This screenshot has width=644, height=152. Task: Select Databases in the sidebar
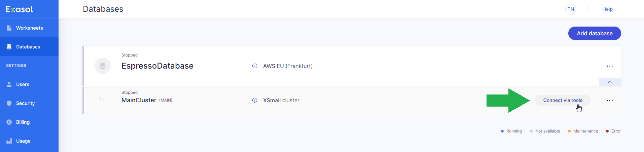click(28, 47)
